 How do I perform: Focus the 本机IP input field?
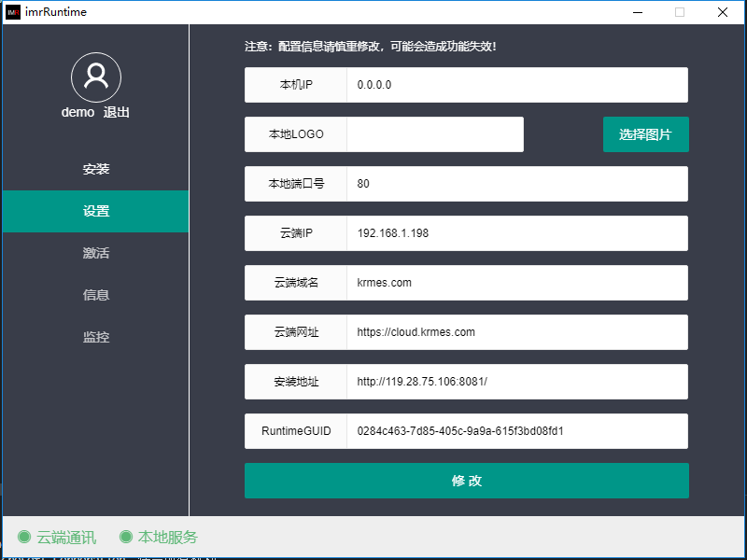[516, 85]
